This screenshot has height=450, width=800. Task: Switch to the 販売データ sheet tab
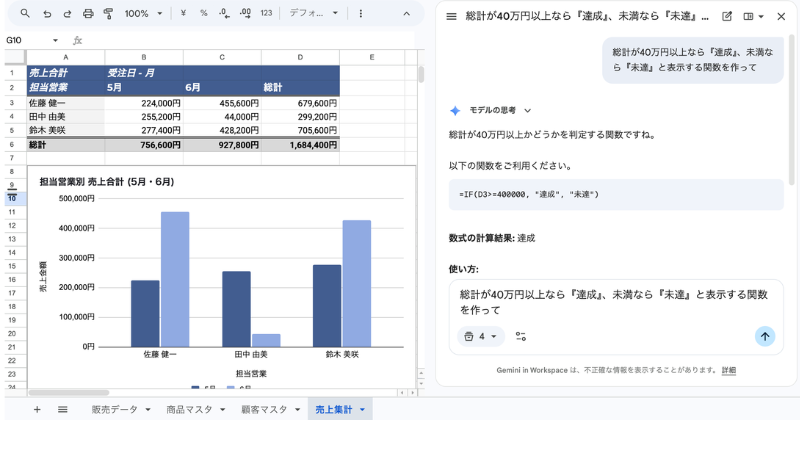click(x=114, y=409)
